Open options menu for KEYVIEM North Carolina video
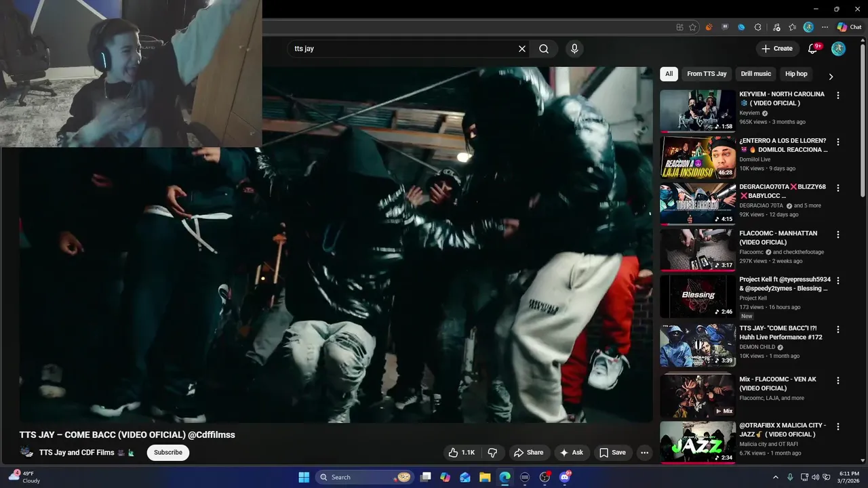 pos(838,96)
